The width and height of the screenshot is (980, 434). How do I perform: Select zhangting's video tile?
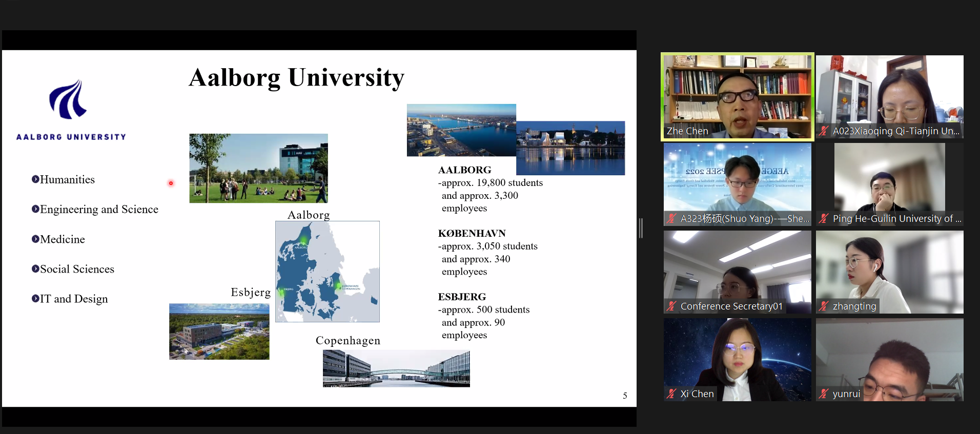click(890, 272)
